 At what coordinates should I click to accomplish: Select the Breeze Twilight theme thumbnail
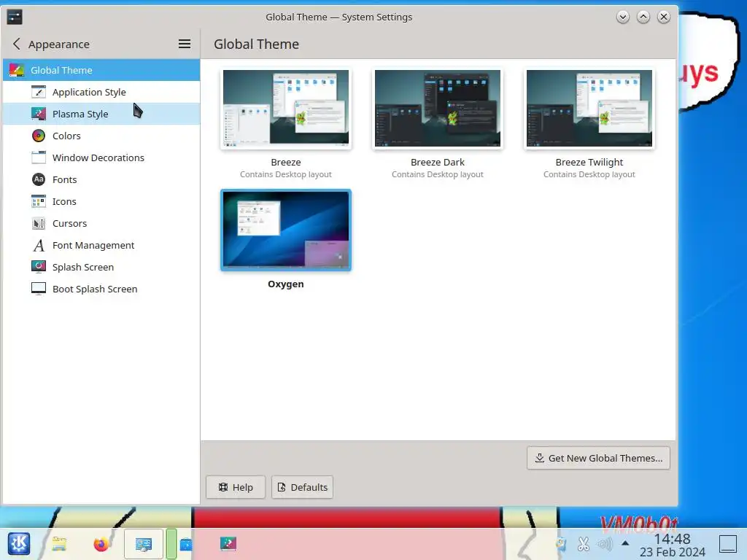click(589, 108)
